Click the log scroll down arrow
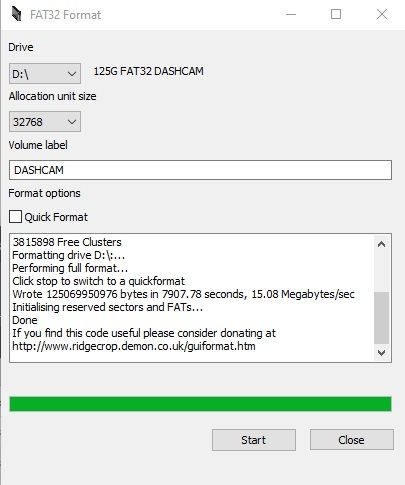 click(x=382, y=352)
